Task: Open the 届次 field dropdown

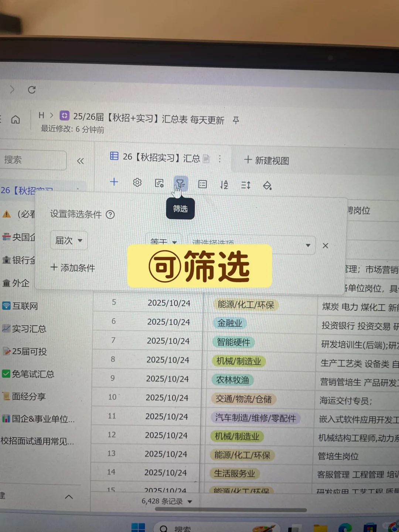Action: click(69, 240)
